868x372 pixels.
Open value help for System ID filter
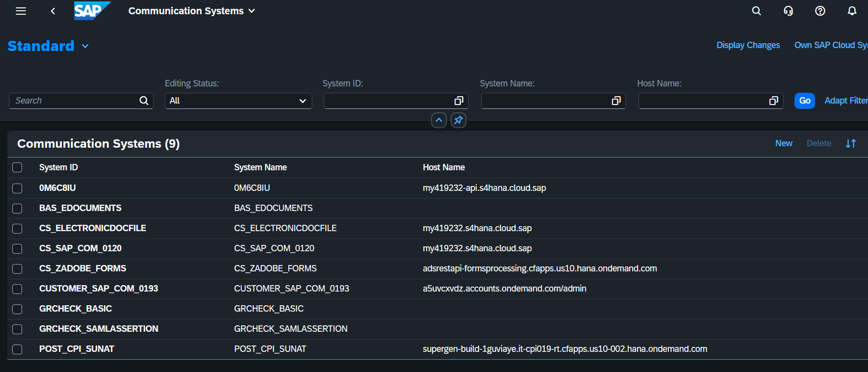[x=459, y=101]
